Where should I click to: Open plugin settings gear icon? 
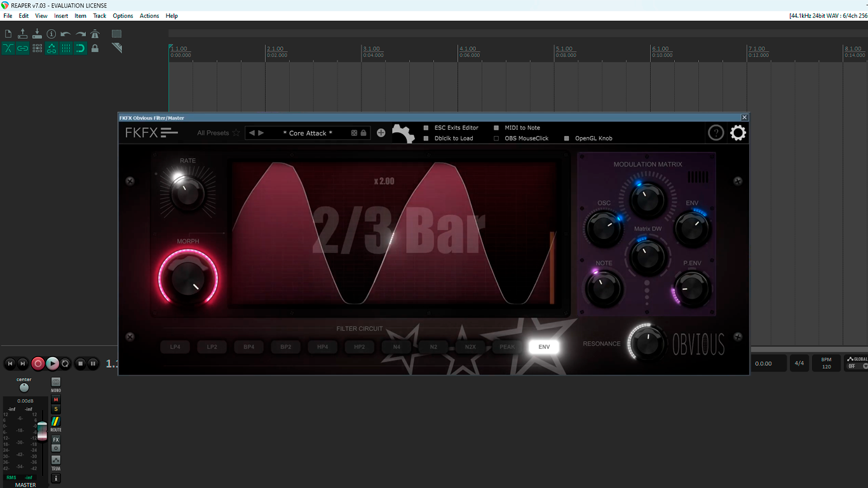pos(738,133)
